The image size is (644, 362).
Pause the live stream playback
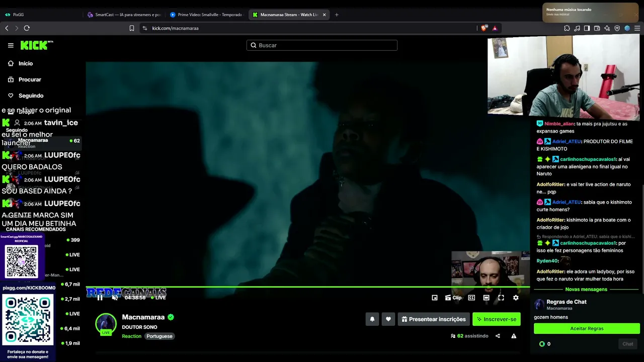click(x=100, y=298)
